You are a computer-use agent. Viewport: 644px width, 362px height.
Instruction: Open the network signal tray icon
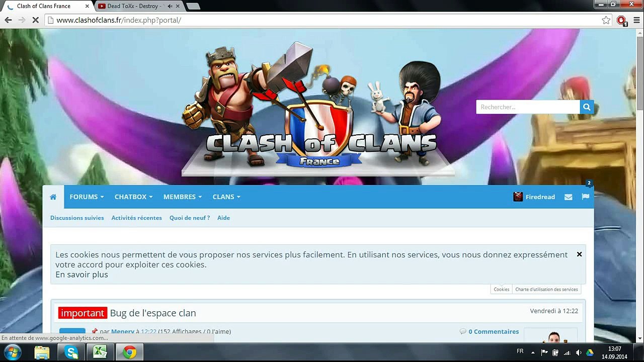pos(567,352)
